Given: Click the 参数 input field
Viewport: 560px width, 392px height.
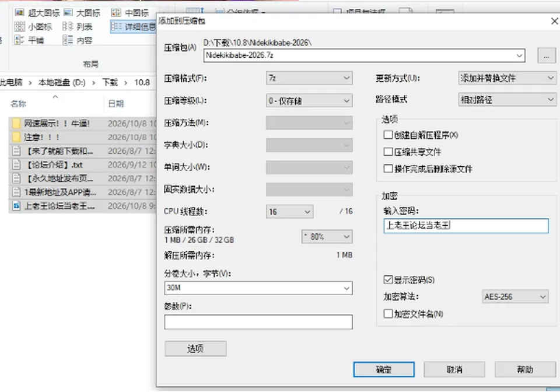Looking at the screenshot, I should [258, 322].
